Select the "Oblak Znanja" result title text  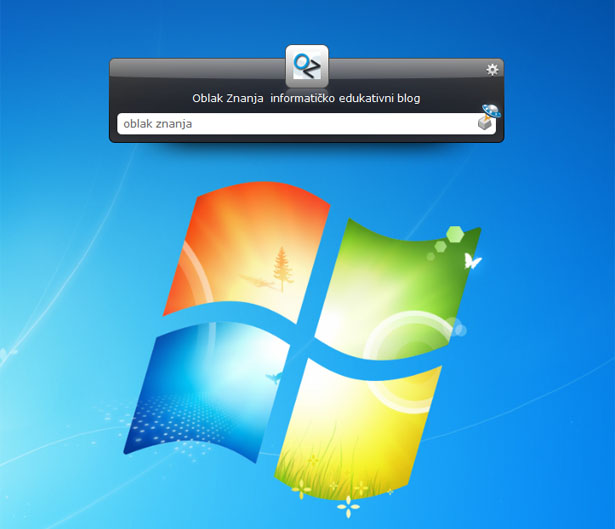pyautogui.click(x=227, y=99)
